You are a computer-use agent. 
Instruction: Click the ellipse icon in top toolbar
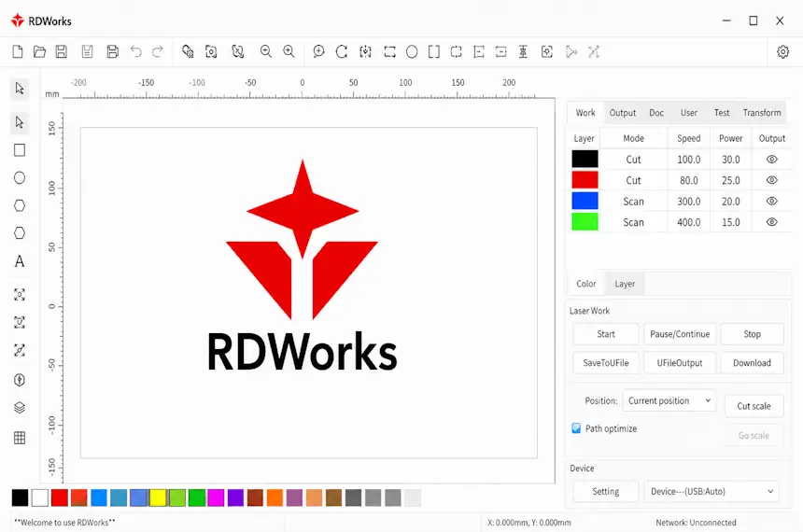click(x=412, y=51)
